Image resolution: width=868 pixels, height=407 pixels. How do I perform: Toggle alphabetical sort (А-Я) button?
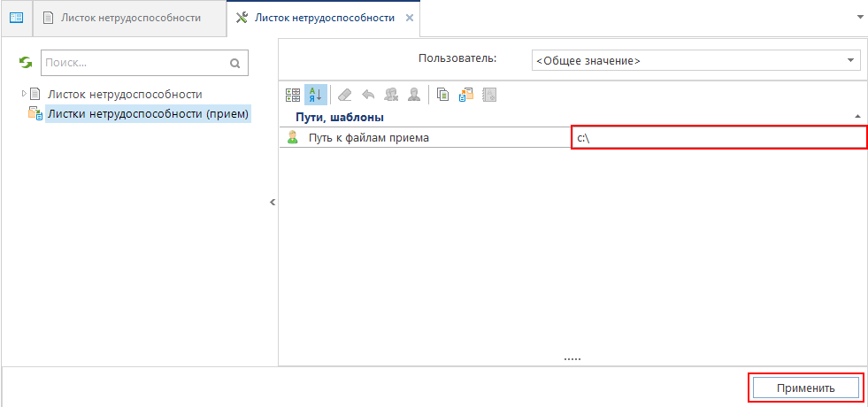pyautogui.click(x=315, y=95)
